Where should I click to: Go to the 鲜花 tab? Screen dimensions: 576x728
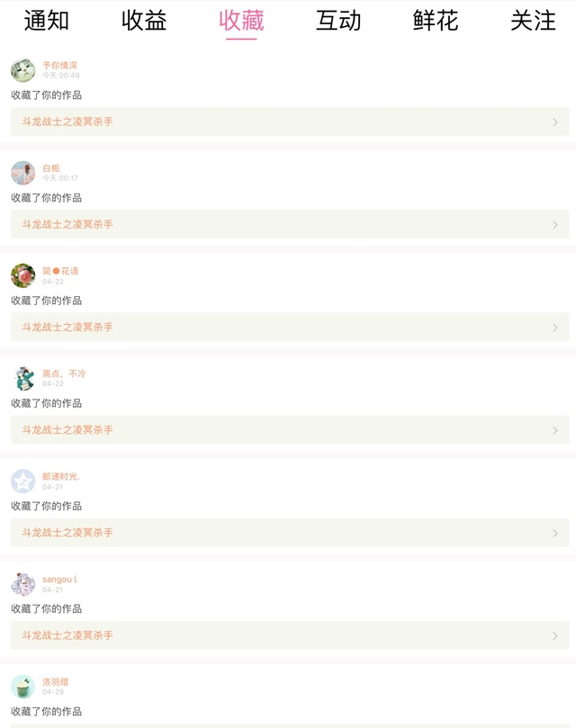(436, 21)
